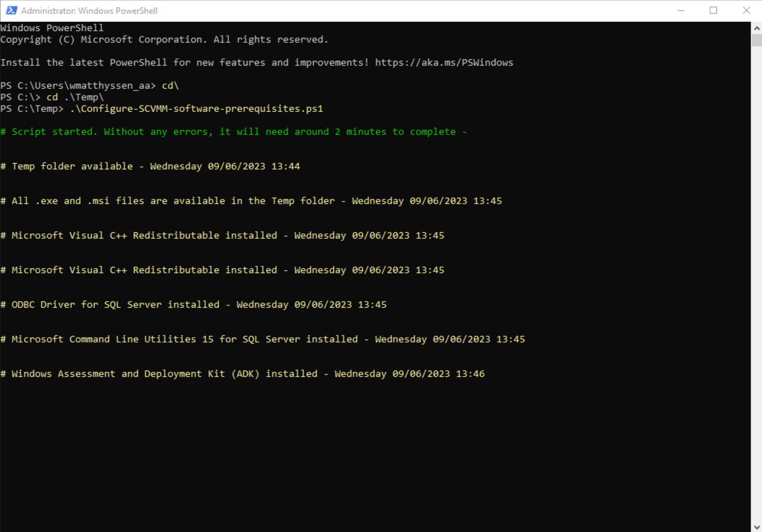Click the minimize window icon
Viewport: 762px width, 532px height.
point(681,10)
